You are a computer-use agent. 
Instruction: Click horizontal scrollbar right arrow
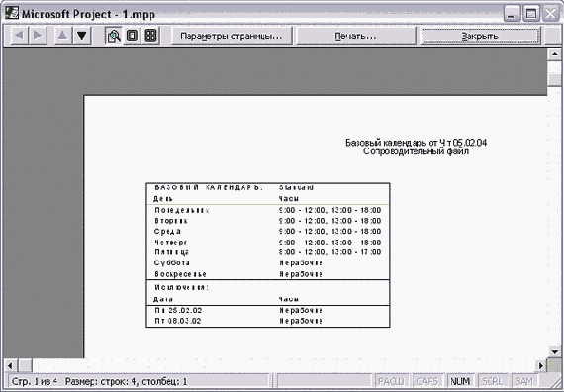coord(541,365)
